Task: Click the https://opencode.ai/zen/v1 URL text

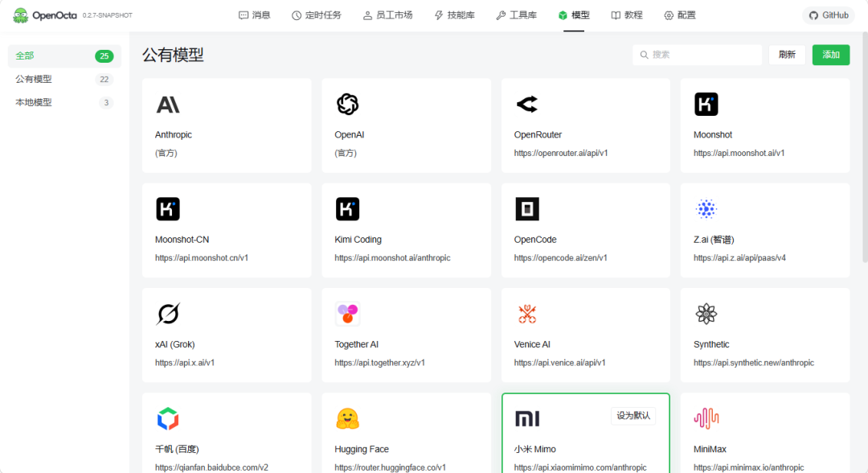Action: tap(560, 257)
